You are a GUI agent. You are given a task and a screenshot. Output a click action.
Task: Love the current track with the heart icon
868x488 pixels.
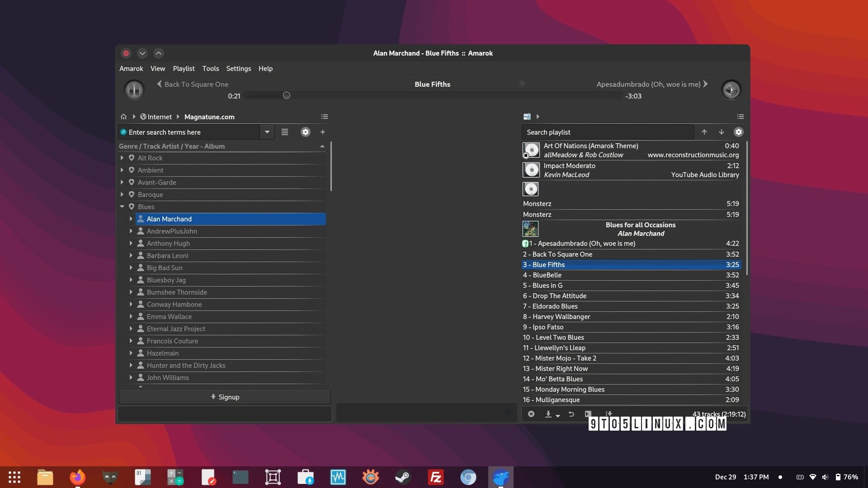click(x=522, y=84)
